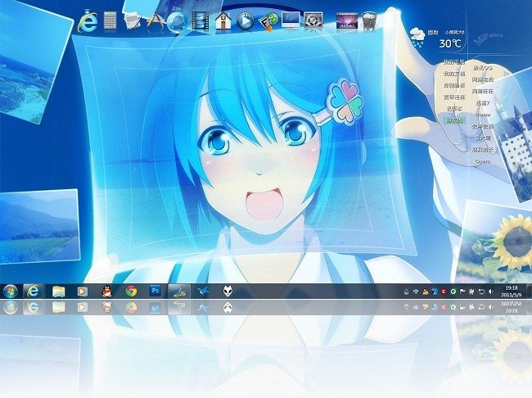532x398 pixels.
Task: Launch Google Chrome from the taskbar
Action: tap(131, 292)
